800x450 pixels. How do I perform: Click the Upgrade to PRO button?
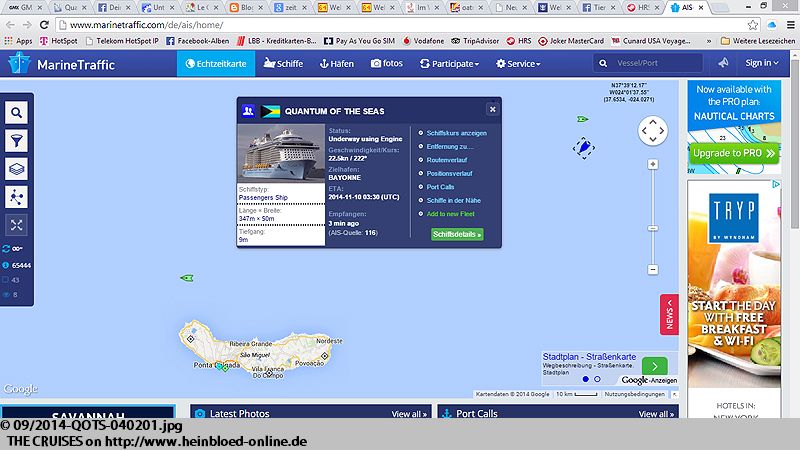pos(734,153)
